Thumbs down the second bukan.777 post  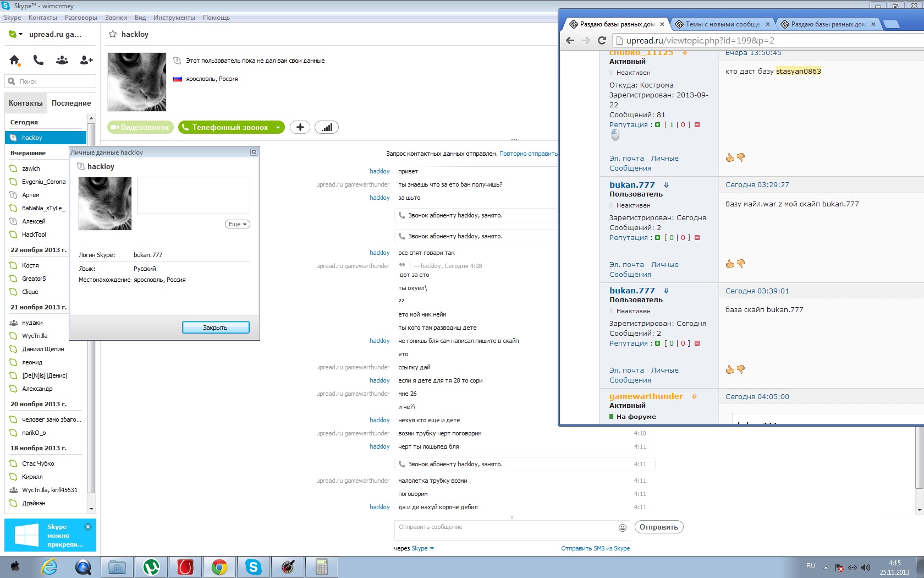point(741,369)
